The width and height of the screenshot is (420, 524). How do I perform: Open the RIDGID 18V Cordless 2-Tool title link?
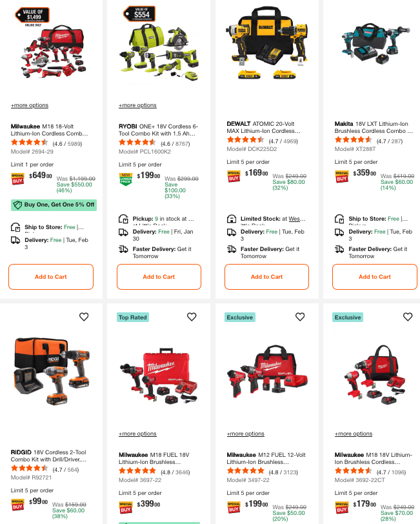click(48, 456)
